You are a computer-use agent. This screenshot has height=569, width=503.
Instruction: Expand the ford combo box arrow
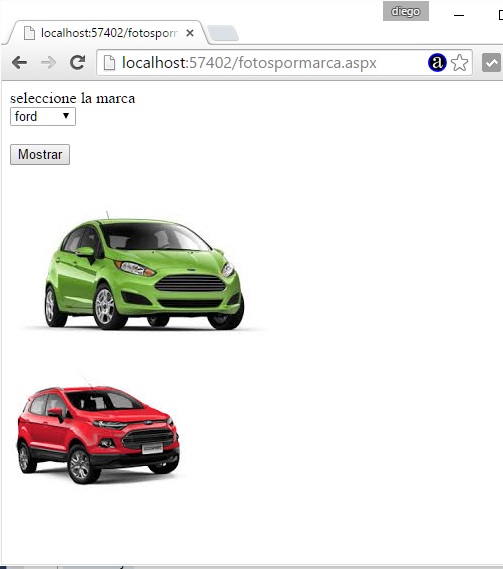[66, 116]
